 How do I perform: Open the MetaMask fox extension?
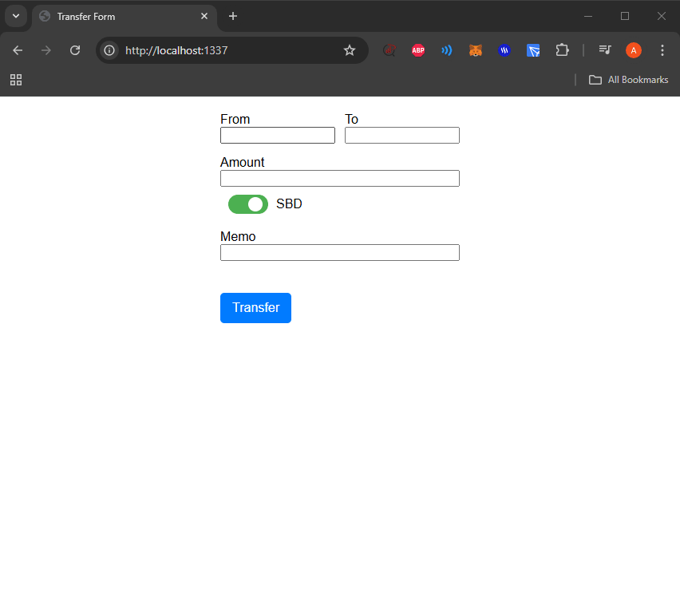coord(476,50)
